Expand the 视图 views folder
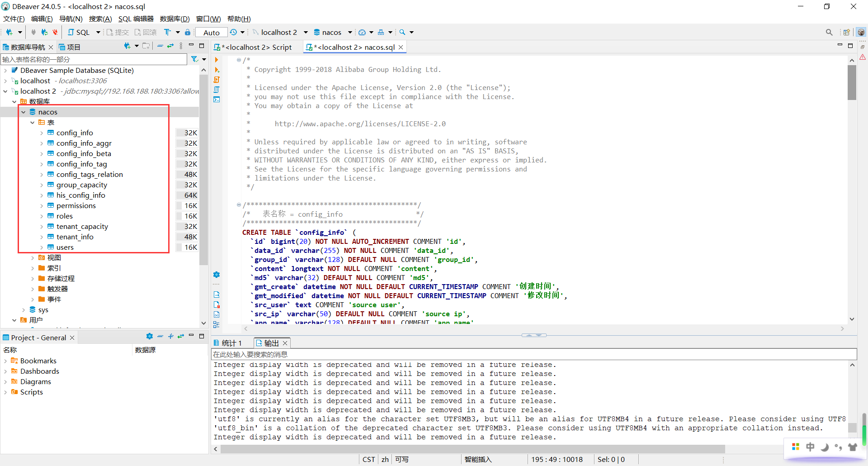The image size is (868, 466). coord(33,258)
